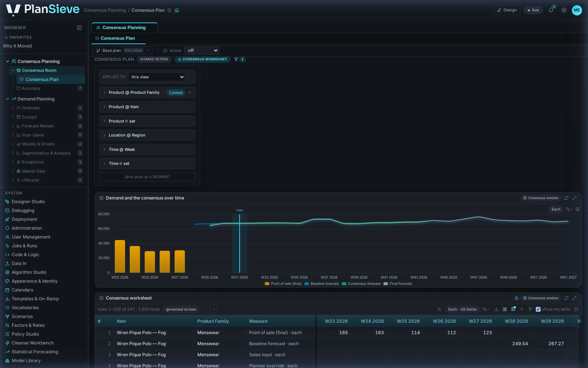Click the download icon in worksheet toolbar
Image resolution: width=588 pixels, height=368 pixels.
click(x=496, y=309)
